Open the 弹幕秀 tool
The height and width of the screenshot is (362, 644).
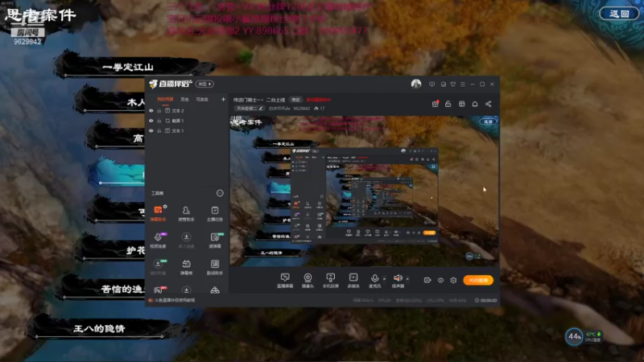pyautogui.click(x=186, y=267)
